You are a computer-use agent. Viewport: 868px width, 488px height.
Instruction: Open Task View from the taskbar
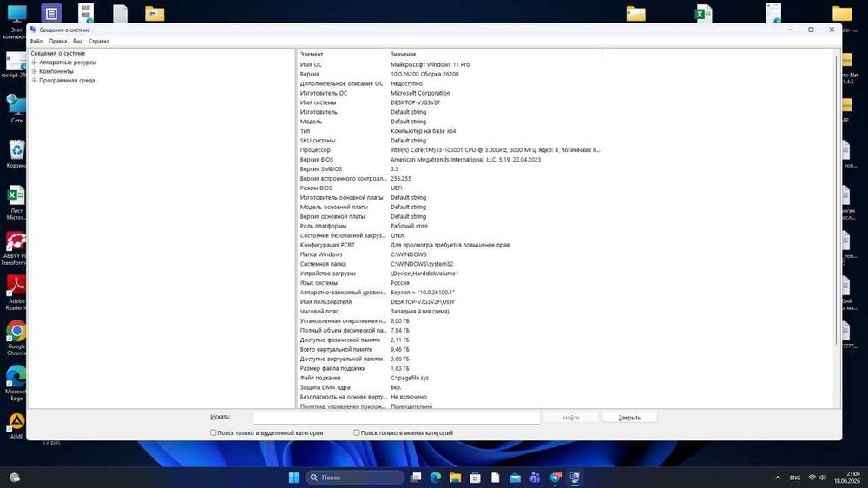coord(416,478)
